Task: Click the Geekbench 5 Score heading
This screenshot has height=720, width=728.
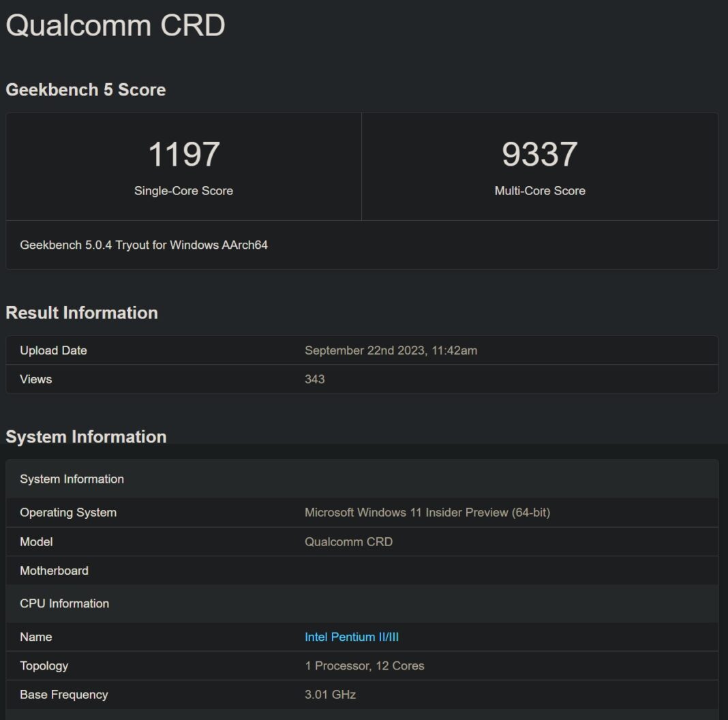Action: click(x=85, y=89)
